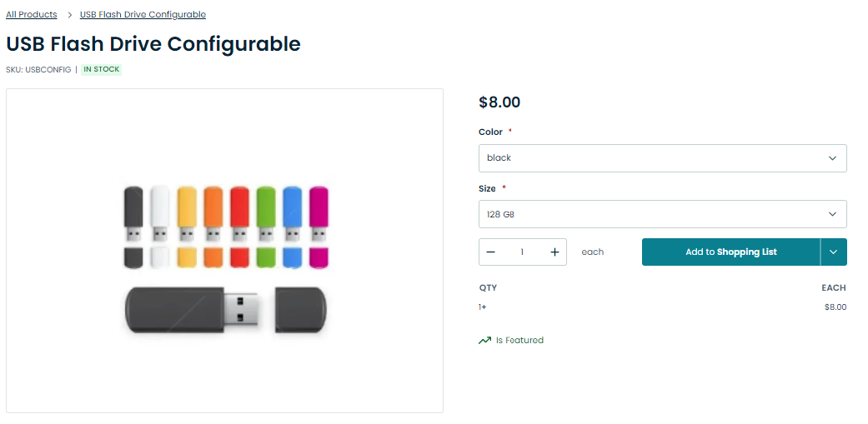The height and width of the screenshot is (424, 868).
Task: Click the breadcrumb chevron separator icon
Action: 70,15
